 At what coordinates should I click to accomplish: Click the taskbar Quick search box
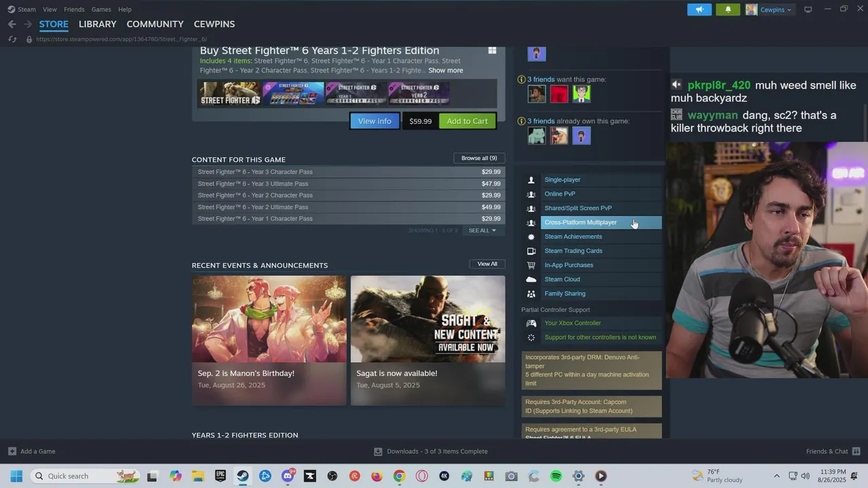(86, 476)
